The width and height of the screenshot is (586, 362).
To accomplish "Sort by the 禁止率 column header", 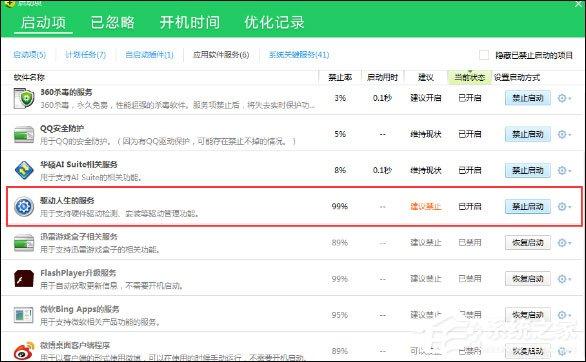I will pos(340,77).
